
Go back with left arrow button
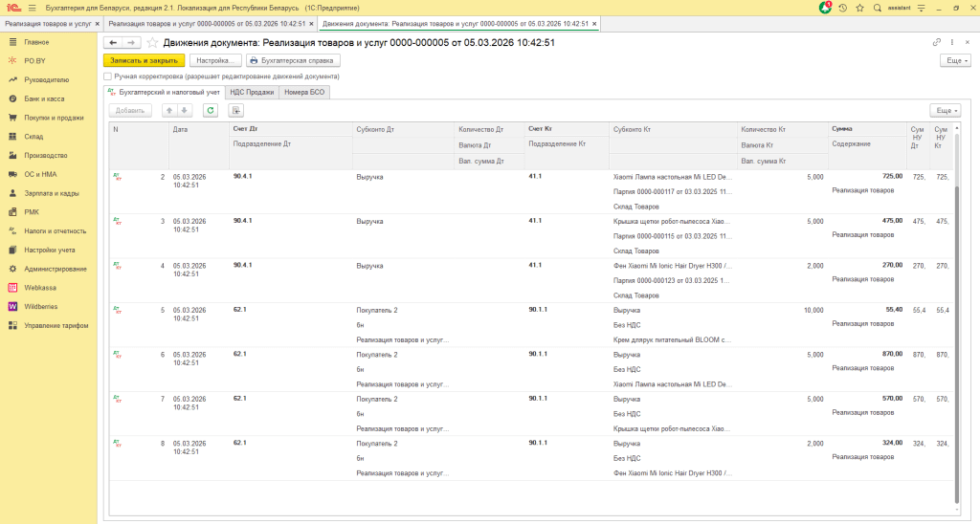pyautogui.click(x=113, y=42)
